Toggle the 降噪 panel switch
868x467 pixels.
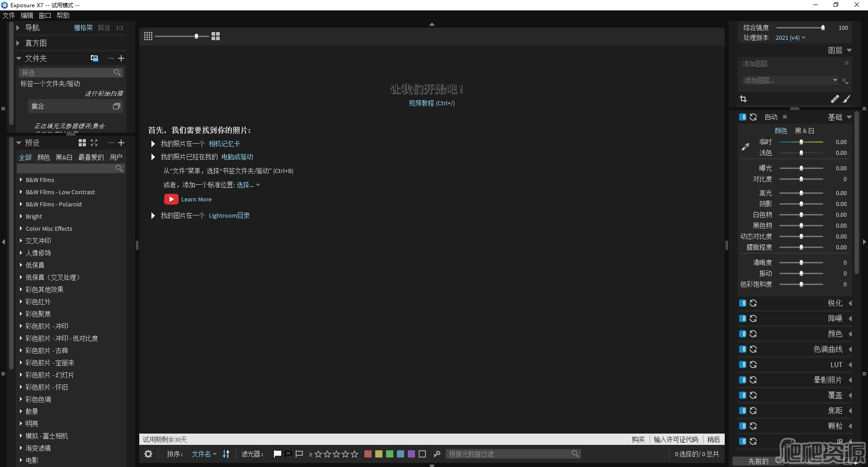[x=743, y=318]
